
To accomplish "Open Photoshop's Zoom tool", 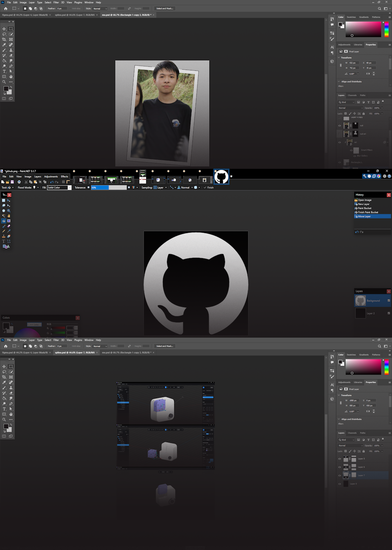I will (4, 82).
